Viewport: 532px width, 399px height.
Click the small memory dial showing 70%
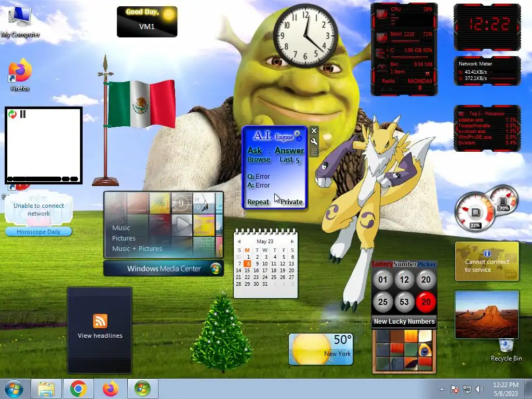pyautogui.click(x=503, y=201)
